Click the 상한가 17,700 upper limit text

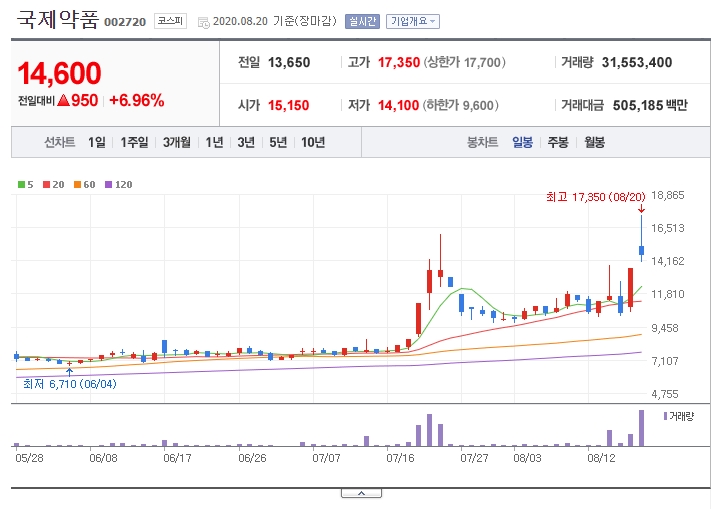(x=464, y=63)
